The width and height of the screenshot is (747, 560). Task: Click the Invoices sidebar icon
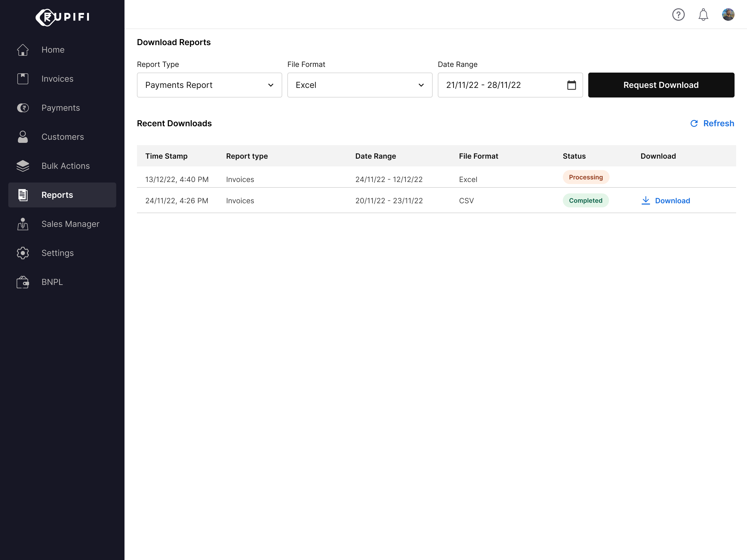pos(23,79)
